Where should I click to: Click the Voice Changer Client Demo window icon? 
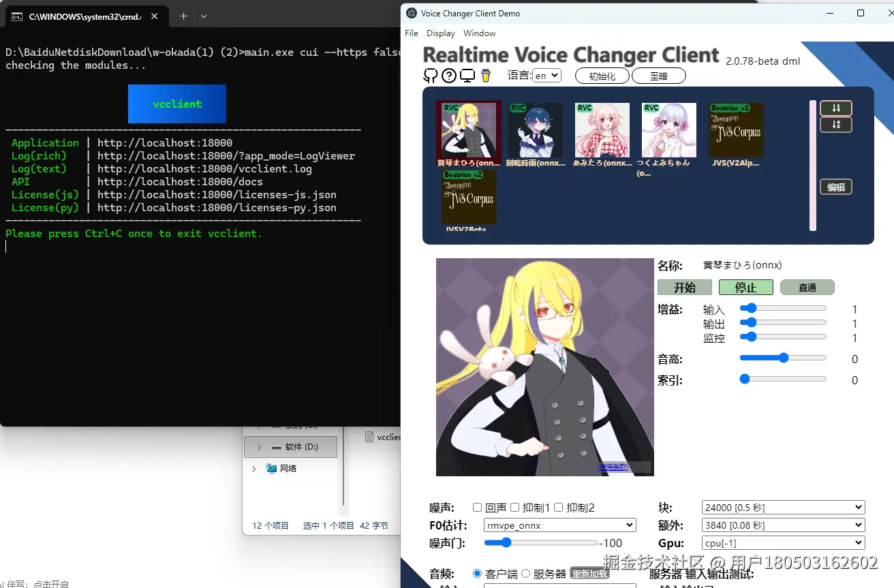tap(412, 13)
